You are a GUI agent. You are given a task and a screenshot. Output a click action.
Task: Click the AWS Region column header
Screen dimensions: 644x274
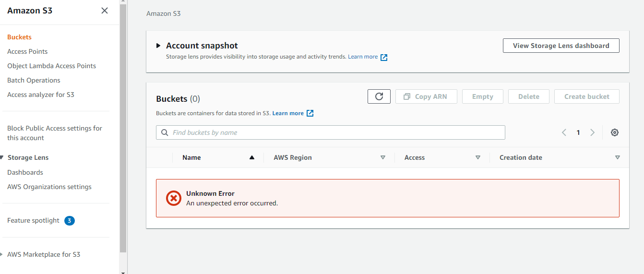tap(293, 157)
